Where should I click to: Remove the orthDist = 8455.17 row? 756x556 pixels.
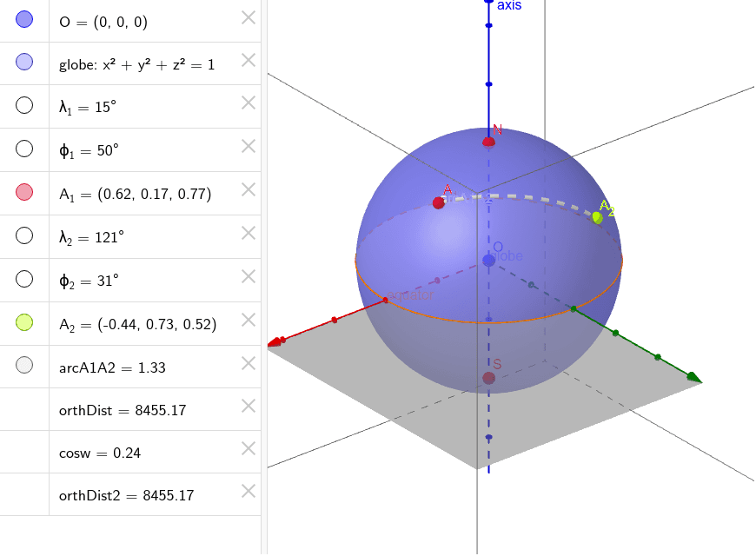(249, 406)
